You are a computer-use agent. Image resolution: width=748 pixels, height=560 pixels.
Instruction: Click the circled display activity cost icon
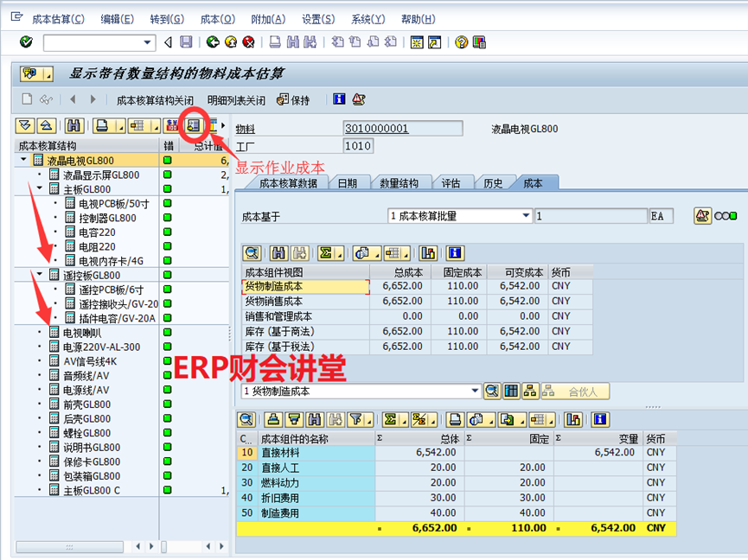(194, 126)
